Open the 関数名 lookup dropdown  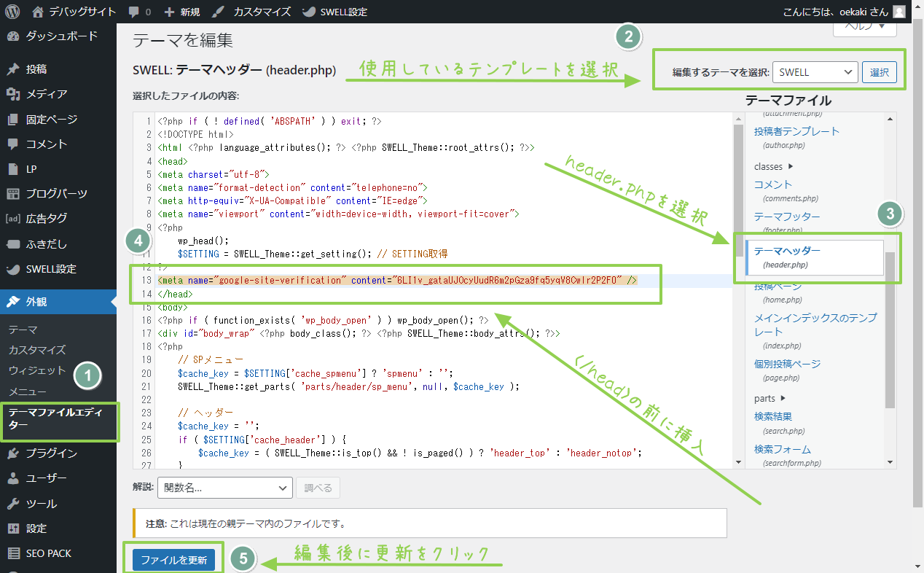(224, 488)
